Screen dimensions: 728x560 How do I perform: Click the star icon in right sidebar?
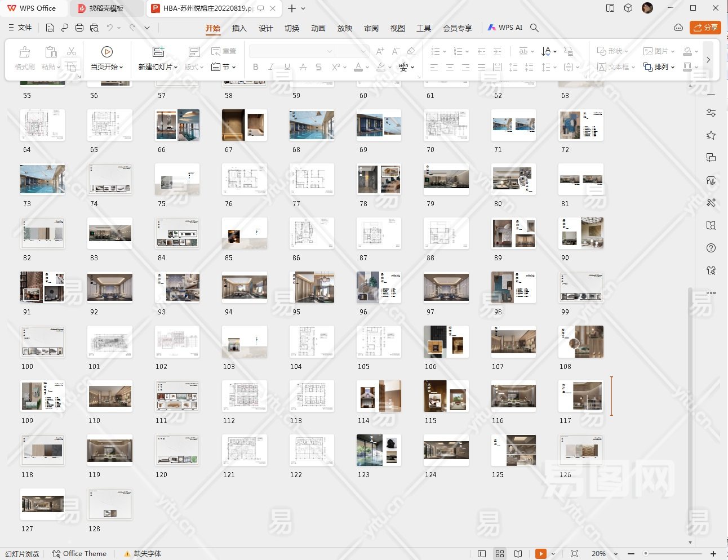pos(711,135)
